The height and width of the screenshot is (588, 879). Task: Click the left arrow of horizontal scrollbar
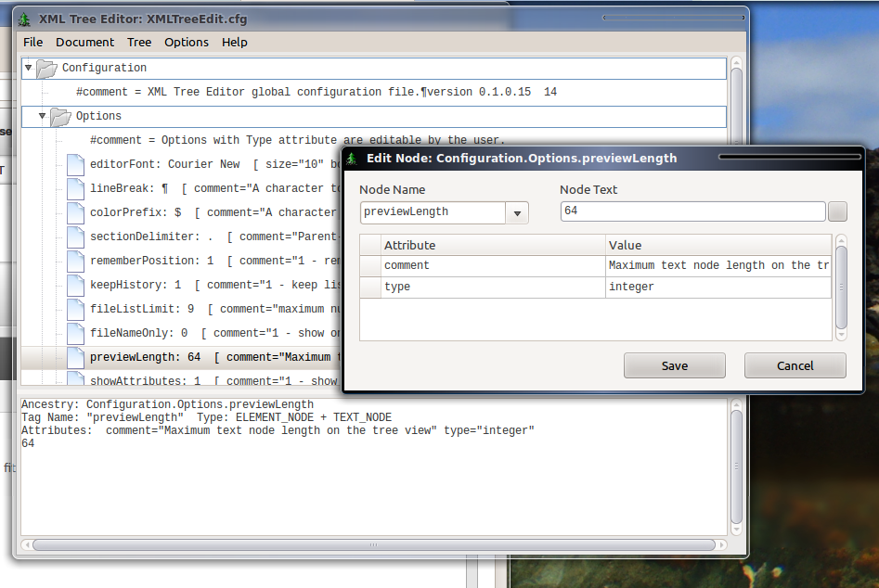pyautogui.click(x=27, y=545)
